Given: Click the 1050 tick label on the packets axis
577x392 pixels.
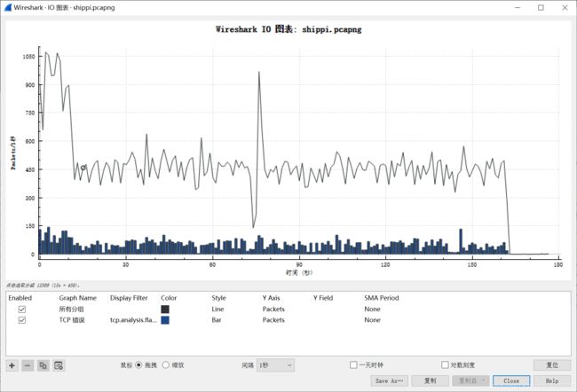Looking at the screenshot, I should 28,56.
